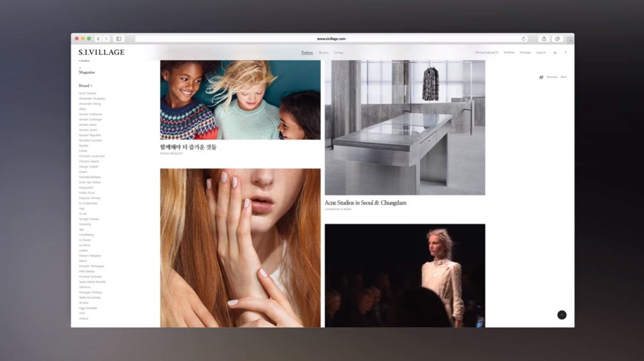This screenshot has height=361, width=644.
Task: Select brand Givenchy
Action: pyautogui.click(x=85, y=224)
